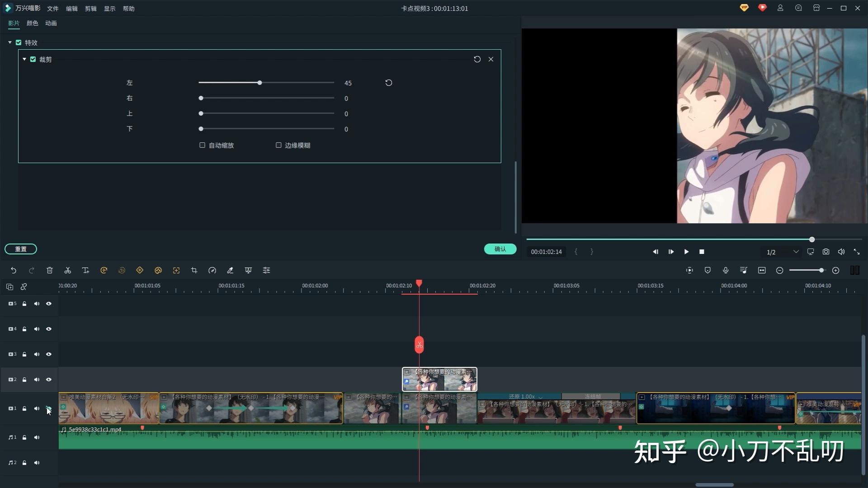
Task: Open the 文件 menu
Action: [53, 9]
